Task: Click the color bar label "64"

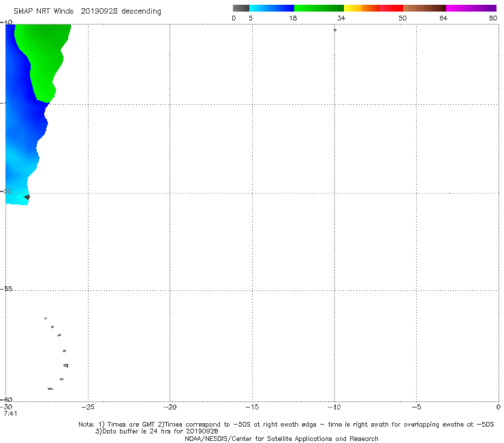Action: (x=443, y=18)
